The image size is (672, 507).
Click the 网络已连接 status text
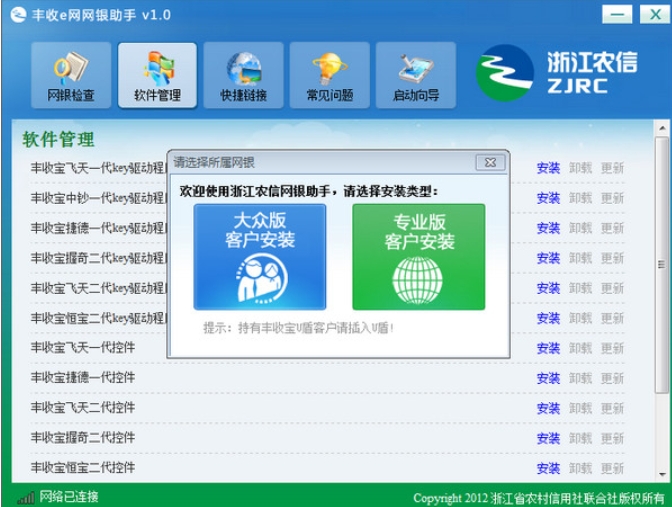click(x=69, y=497)
